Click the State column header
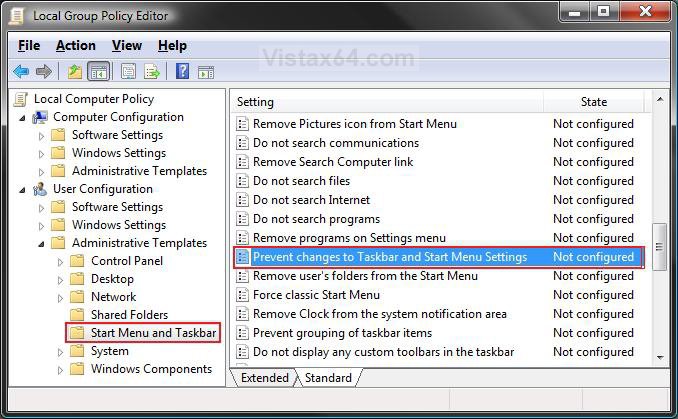The image size is (678, 419). [x=593, y=102]
